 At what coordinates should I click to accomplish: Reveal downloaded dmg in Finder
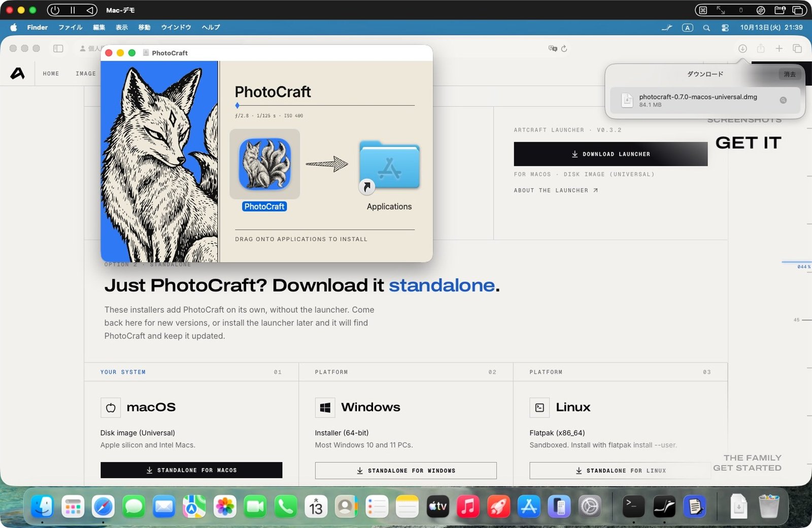click(783, 101)
